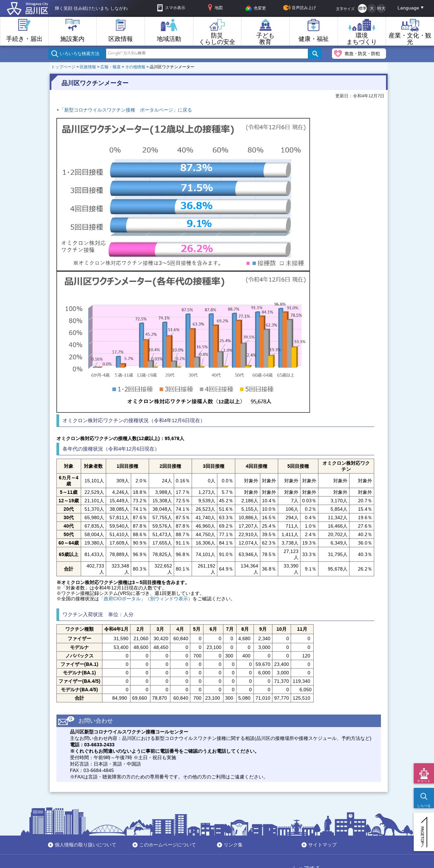Click the いろいろな検索方法 button
Screen dimensions: 434x868
77,53
